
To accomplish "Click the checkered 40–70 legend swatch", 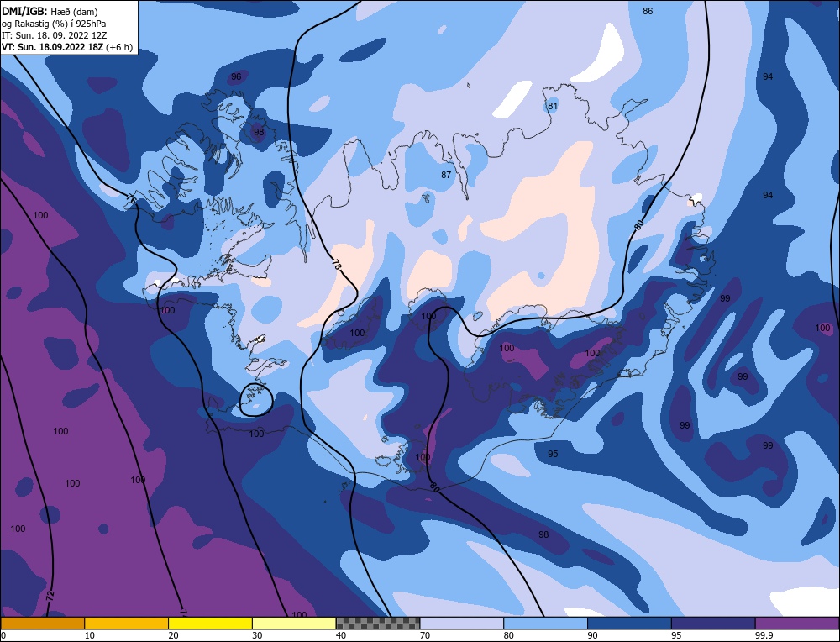I will (378, 624).
